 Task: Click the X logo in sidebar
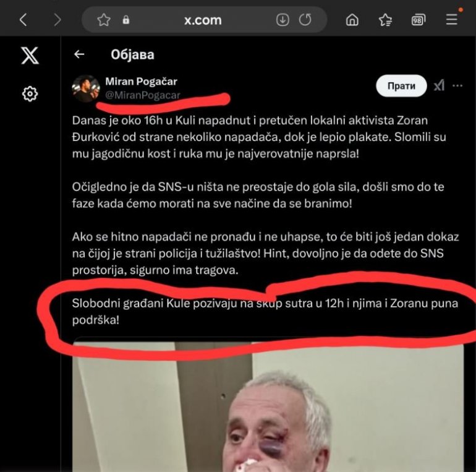pos(30,56)
